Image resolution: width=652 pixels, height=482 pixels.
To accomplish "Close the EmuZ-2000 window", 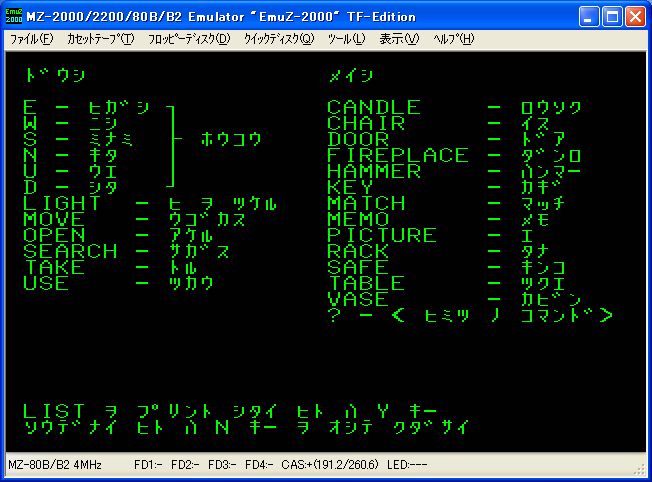I will (x=635, y=17).
